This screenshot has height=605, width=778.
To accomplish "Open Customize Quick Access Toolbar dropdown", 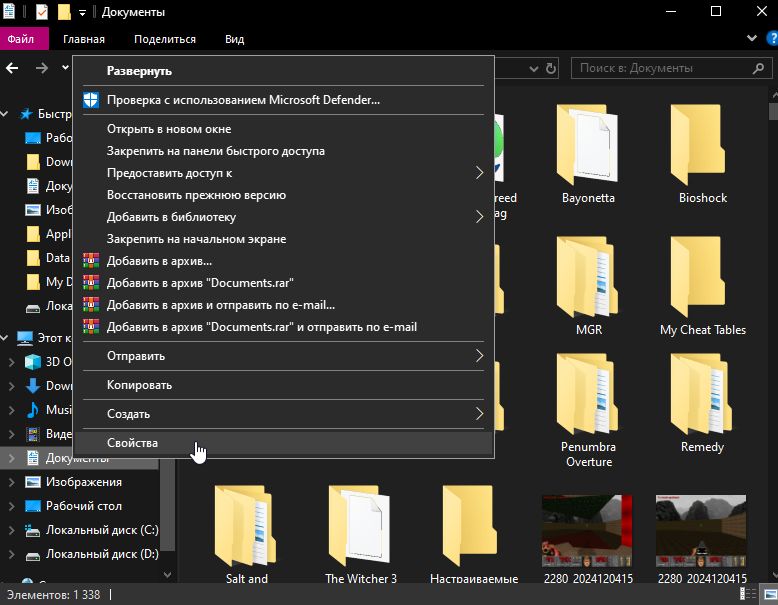I will [x=82, y=13].
